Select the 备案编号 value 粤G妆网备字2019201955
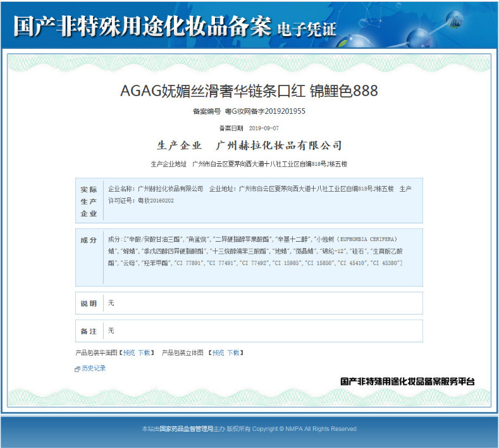Image resolution: width=499 pixels, height=448 pixels. (265, 111)
